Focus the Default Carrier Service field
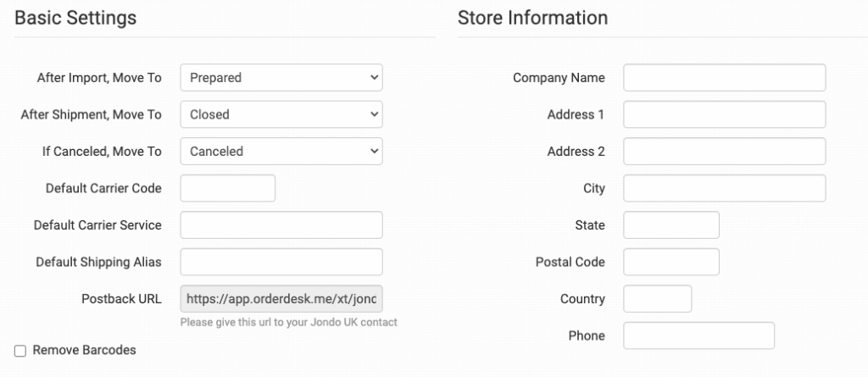868x377 pixels. (x=281, y=225)
